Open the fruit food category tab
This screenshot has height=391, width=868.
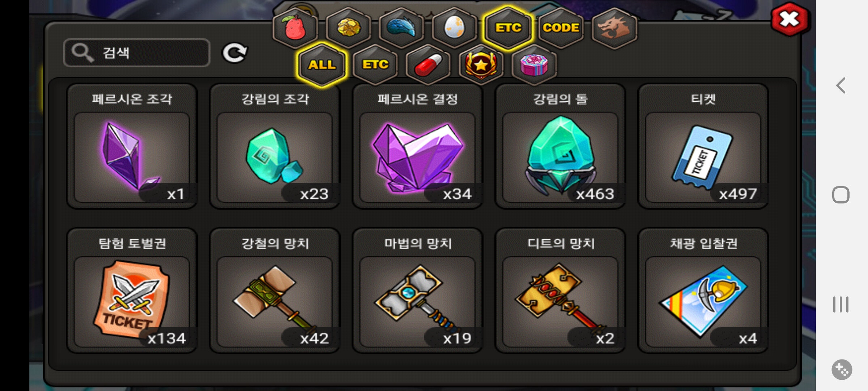tap(295, 28)
